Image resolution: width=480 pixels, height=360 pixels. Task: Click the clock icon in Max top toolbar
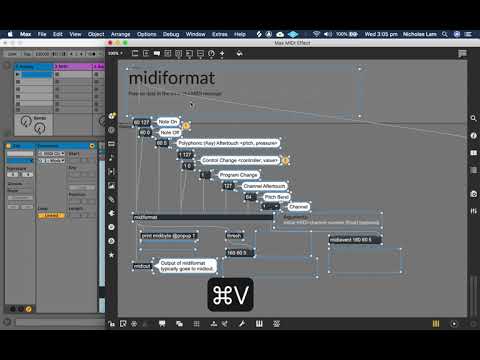[211, 53]
